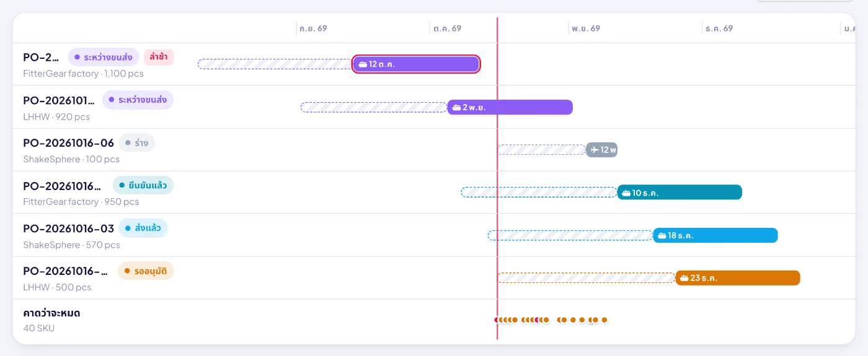The image size is (868, 356).
Task: Click the text FitterGear factory · 1,100 pcs
Action: coord(83,74)
